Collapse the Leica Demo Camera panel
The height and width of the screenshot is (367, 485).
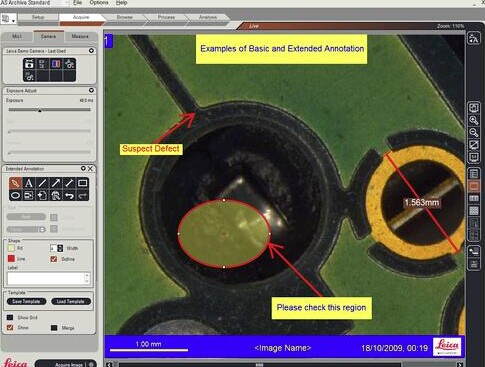(91, 51)
